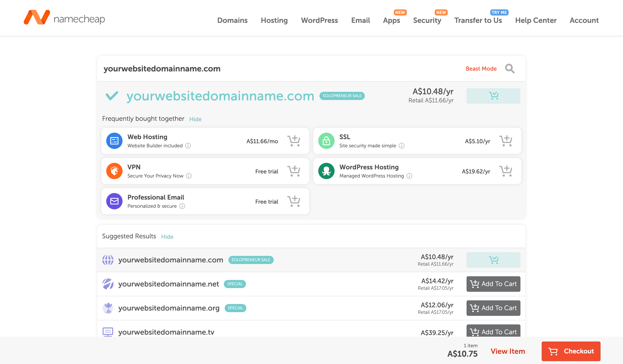Click SOLOPRENEUR SALE badge in suggested .com row

click(x=251, y=260)
